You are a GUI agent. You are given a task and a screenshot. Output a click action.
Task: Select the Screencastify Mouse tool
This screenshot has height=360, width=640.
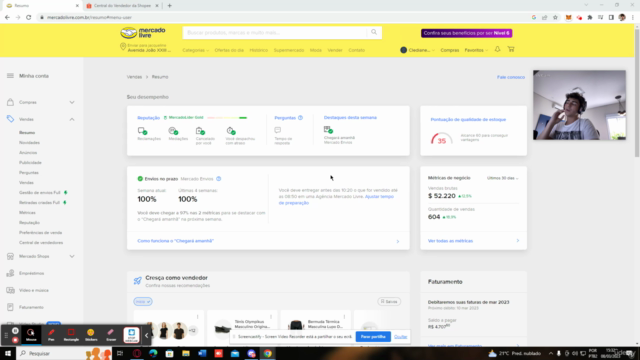point(31,335)
